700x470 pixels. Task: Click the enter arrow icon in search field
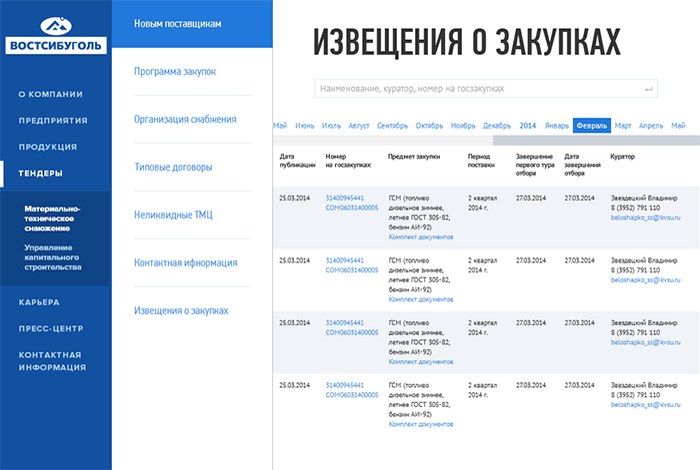coord(650,89)
